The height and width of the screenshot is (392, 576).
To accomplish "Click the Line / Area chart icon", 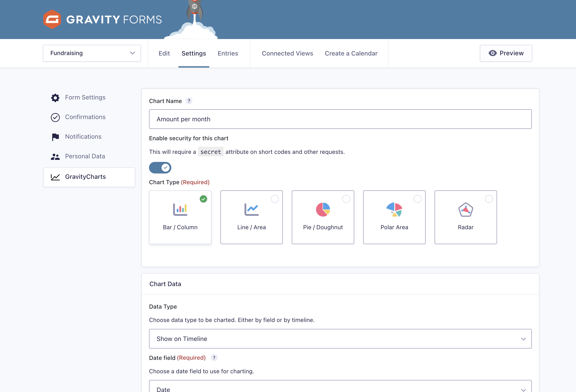I will [x=251, y=209].
